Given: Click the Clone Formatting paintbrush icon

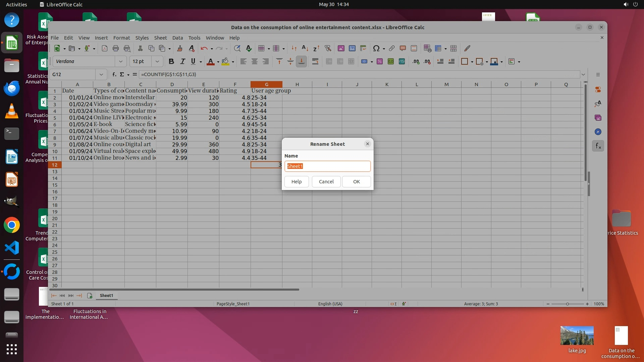Looking at the screenshot, I should [x=180, y=48].
